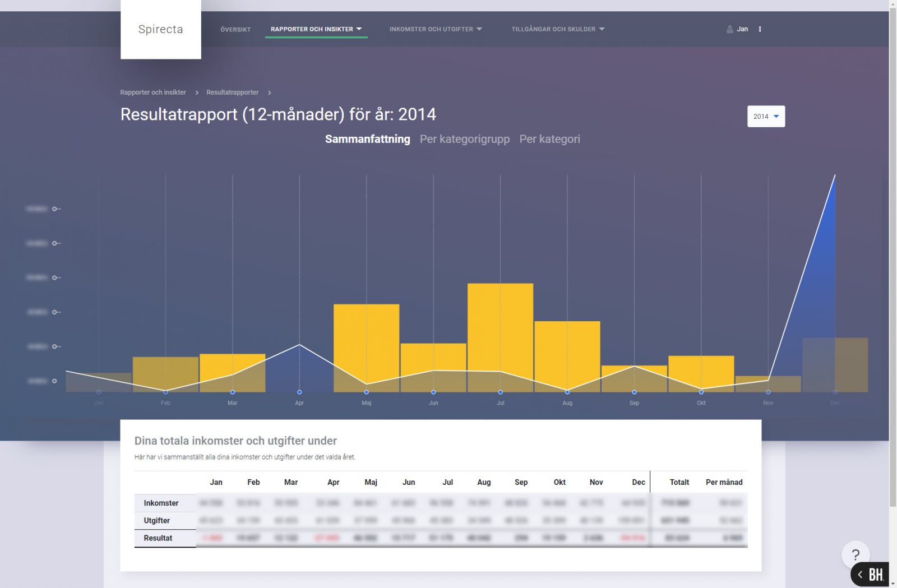Switch to the Per kategori tab
897x588 pixels.
tap(549, 139)
